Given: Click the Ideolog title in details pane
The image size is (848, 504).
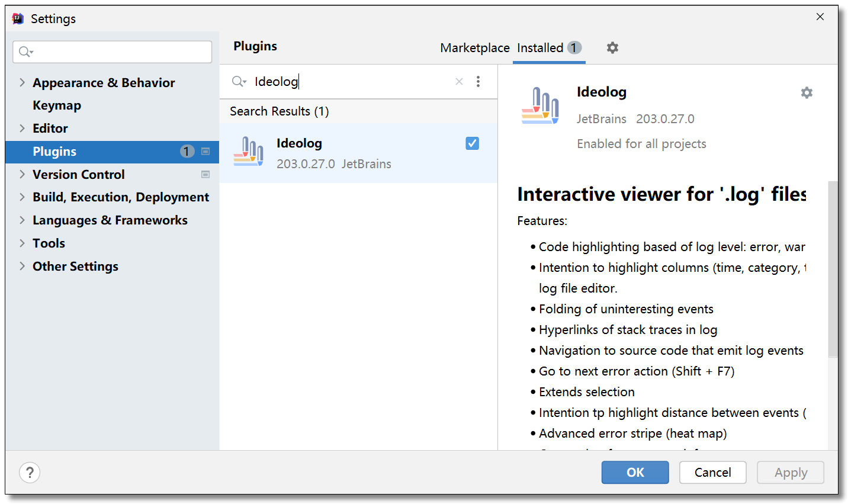Looking at the screenshot, I should [x=602, y=92].
